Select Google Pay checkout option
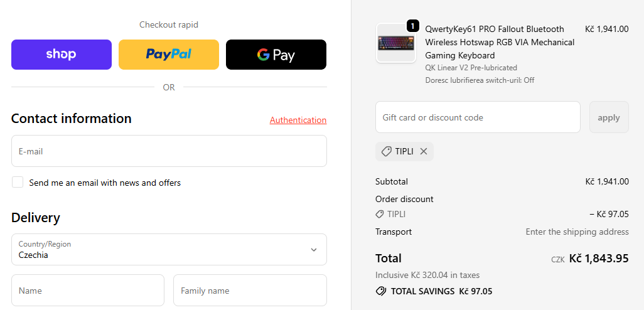The width and height of the screenshot is (644, 310). tap(276, 55)
